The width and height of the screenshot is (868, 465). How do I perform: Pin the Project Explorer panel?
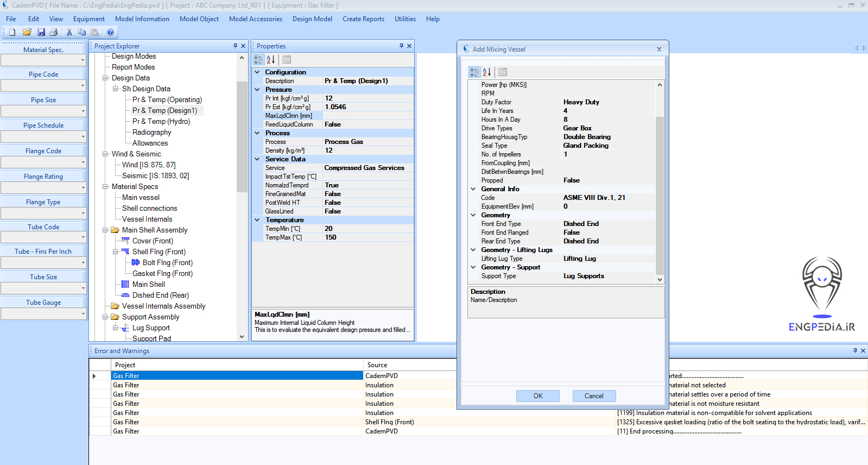[235, 46]
